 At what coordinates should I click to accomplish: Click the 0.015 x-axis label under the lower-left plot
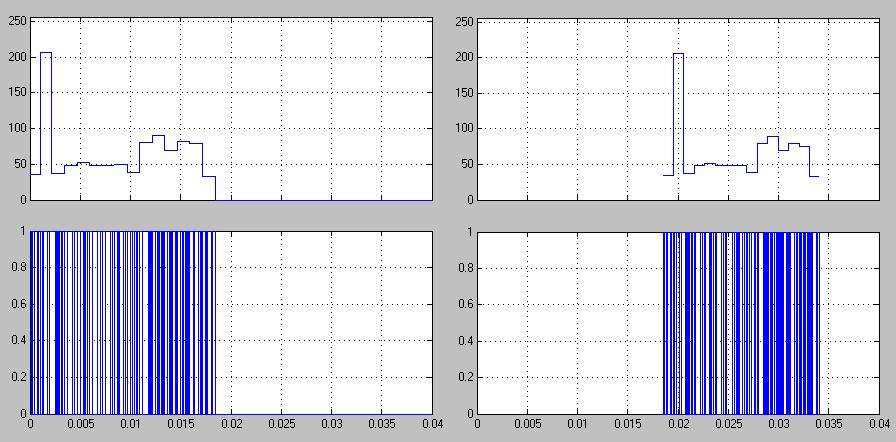click(x=181, y=424)
